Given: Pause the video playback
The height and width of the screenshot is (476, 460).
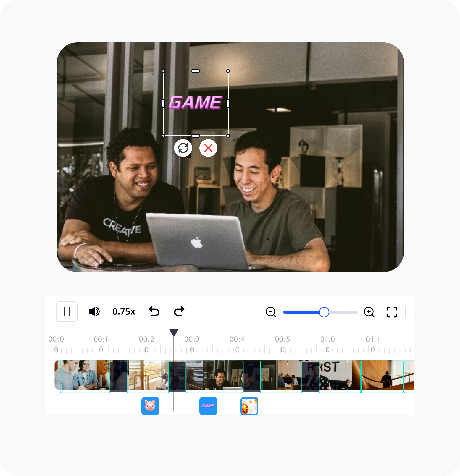Looking at the screenshot, I should click(67, 311).
